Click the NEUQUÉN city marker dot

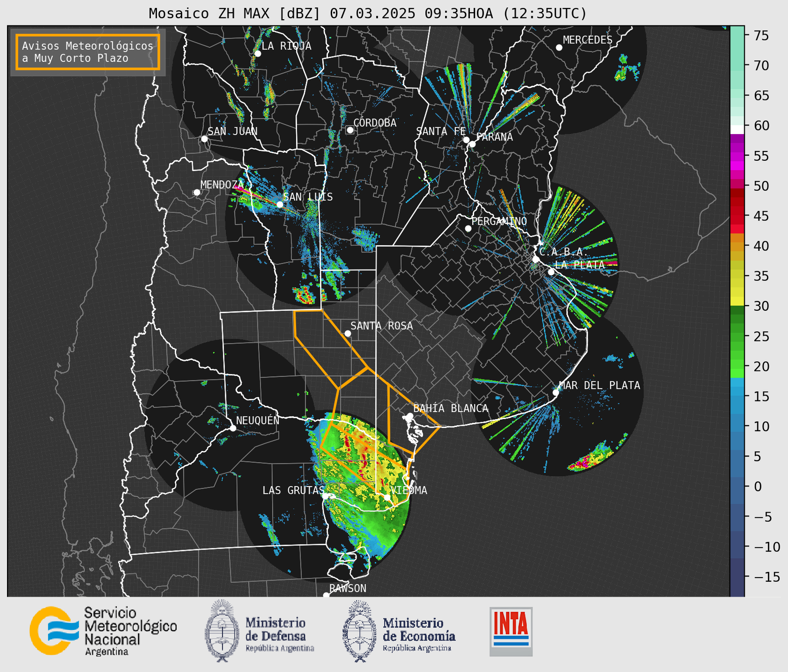233,428
